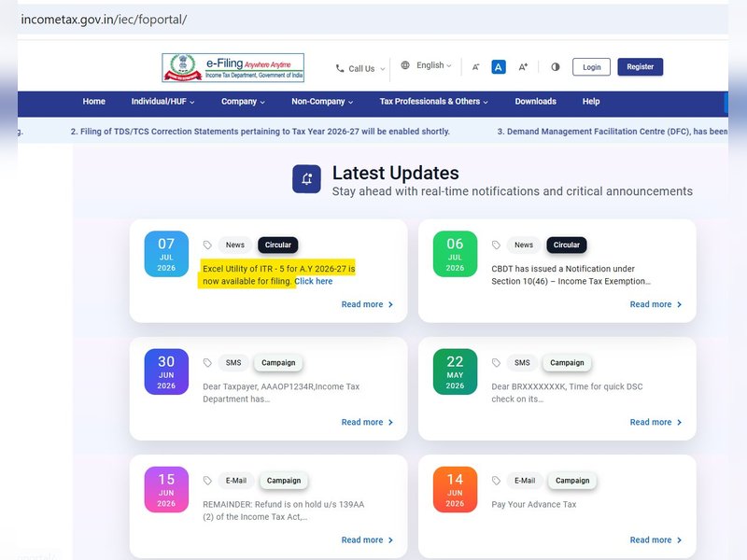Click the e-Filing Income Tax Department logo
Viewport: 747px width, 560px height.
coord(233,67)
